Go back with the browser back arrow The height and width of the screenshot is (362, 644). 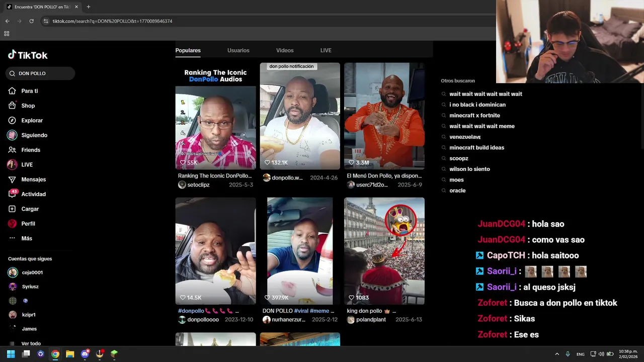7,21
